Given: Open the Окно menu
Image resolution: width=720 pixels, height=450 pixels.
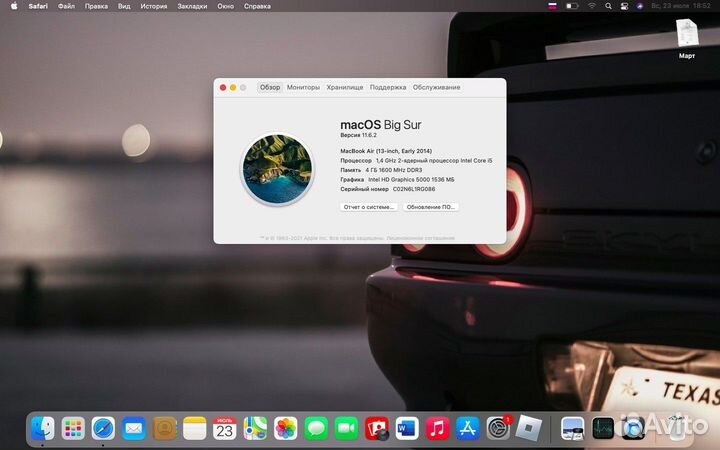Looking at the screenshot, I should (x=225, y=6).
